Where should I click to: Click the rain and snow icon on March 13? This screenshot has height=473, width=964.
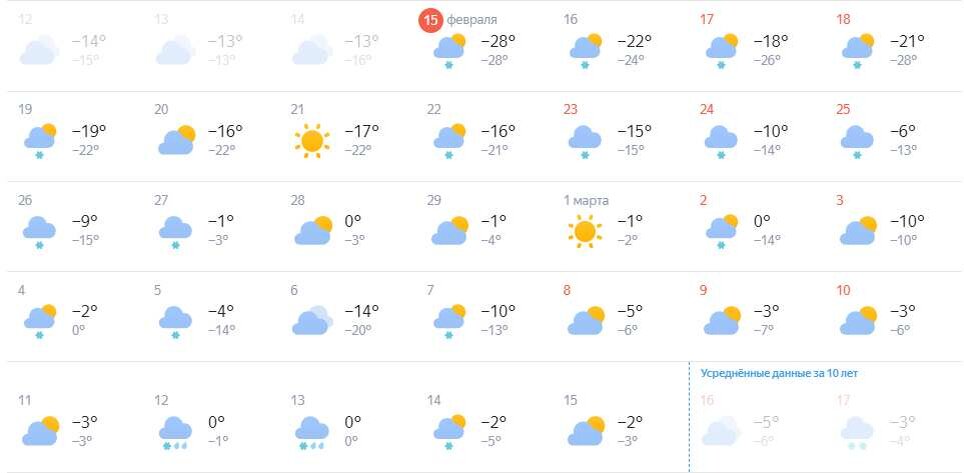pos(312,432)
